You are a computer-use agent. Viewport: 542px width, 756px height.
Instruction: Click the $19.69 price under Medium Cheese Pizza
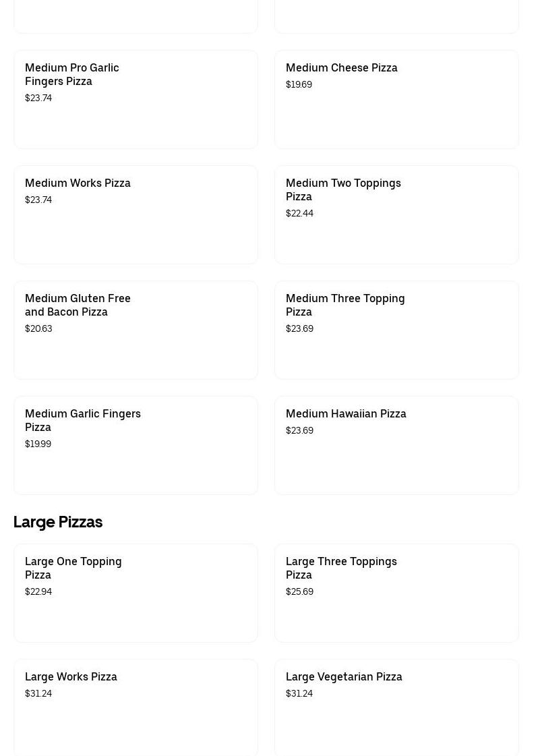[x=299, y=84]
